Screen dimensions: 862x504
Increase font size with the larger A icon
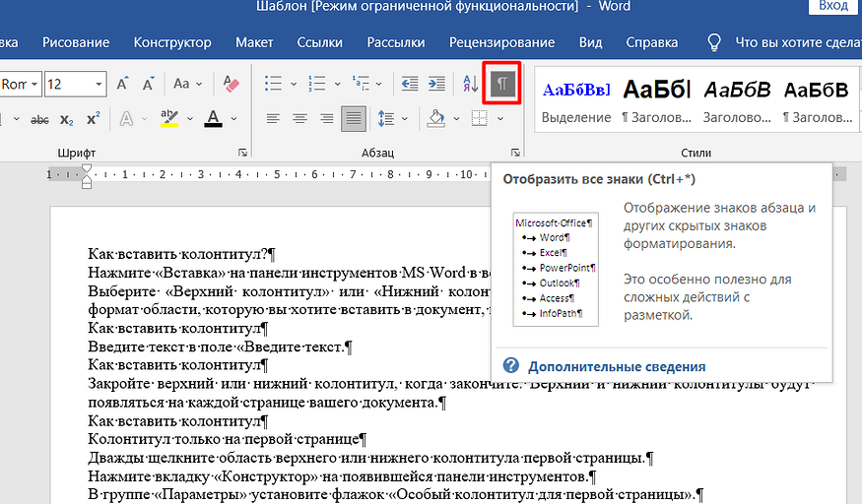[123, 84]
